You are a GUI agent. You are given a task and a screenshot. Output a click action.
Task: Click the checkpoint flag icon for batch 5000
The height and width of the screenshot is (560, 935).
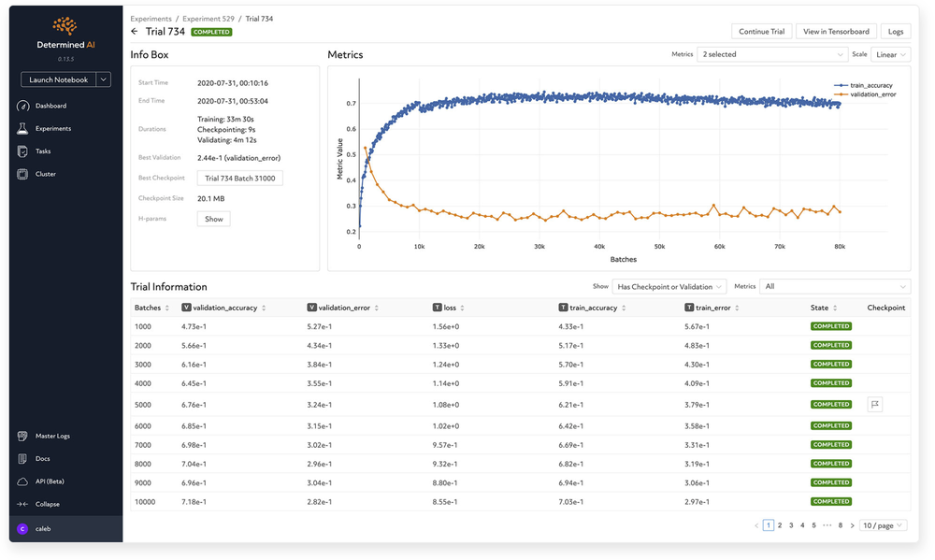tap(875, 405)
